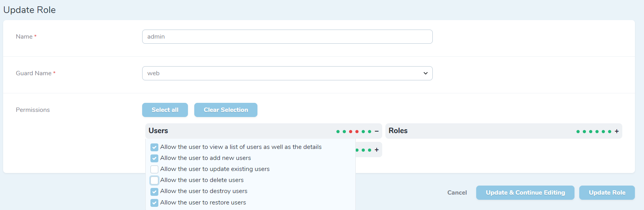Click plus icon of the partially hidden group
The width and height of the screenshot is (644, 210).
[377, 150]
